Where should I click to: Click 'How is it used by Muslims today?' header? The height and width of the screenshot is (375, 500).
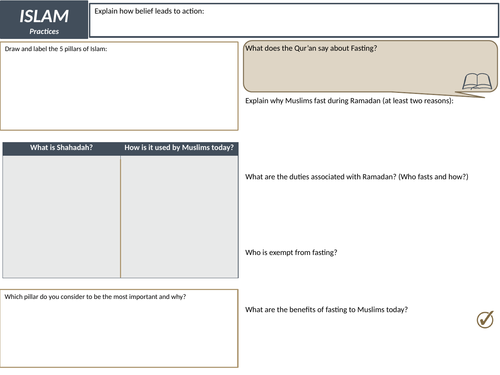point(179,148)
